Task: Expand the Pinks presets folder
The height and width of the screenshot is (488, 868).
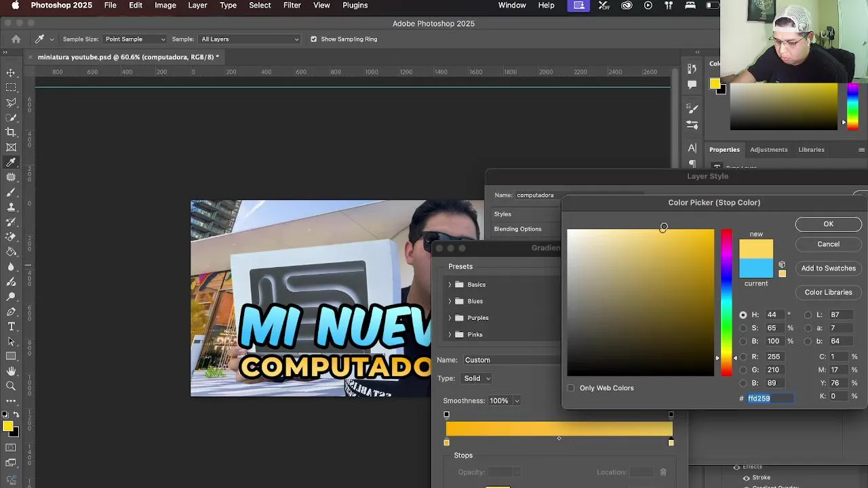Action: point(450,334)
